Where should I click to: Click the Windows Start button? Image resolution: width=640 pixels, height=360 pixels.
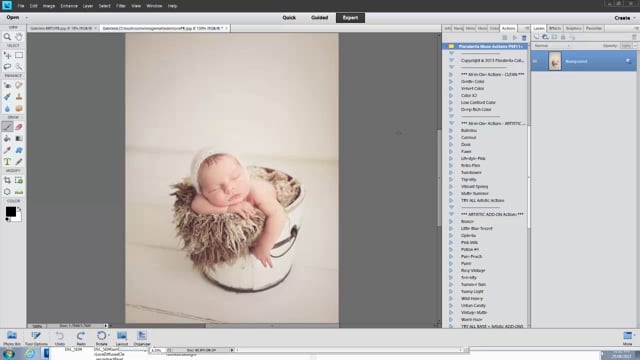click(x=9, y=354)
